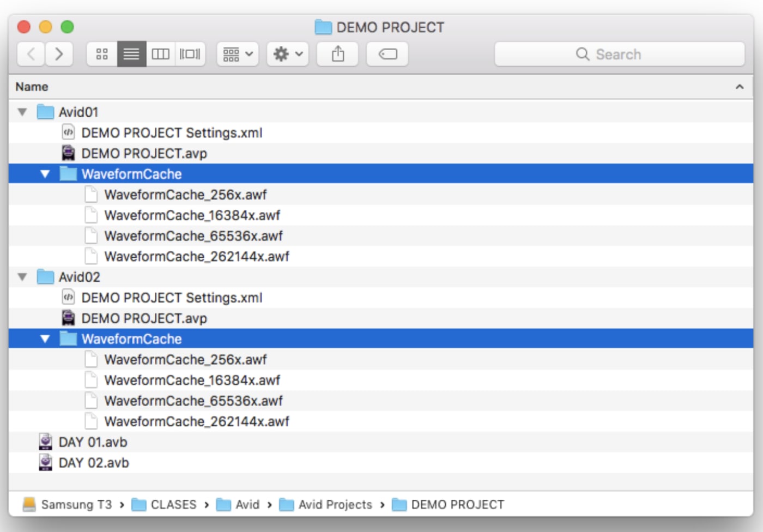Focus the Search field
Screen dimensions: 763x532
[x=620, y=54]
